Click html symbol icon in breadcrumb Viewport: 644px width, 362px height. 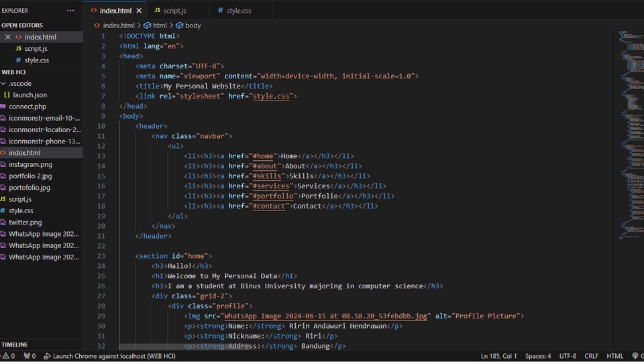148,25
